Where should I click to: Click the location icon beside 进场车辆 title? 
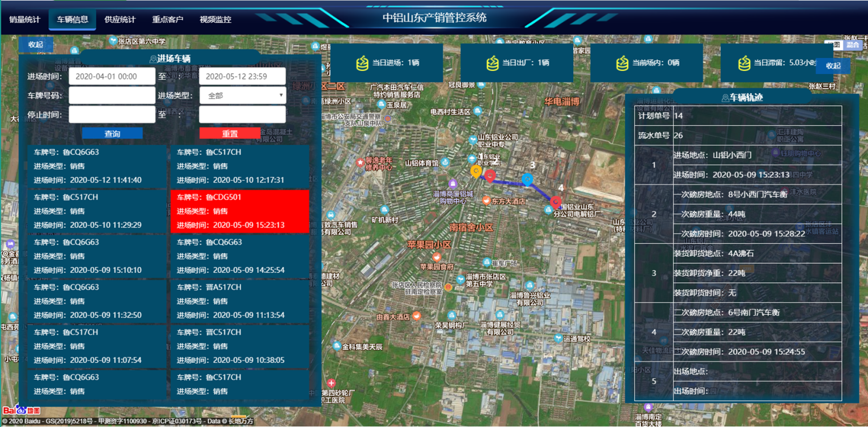[153, 59]
